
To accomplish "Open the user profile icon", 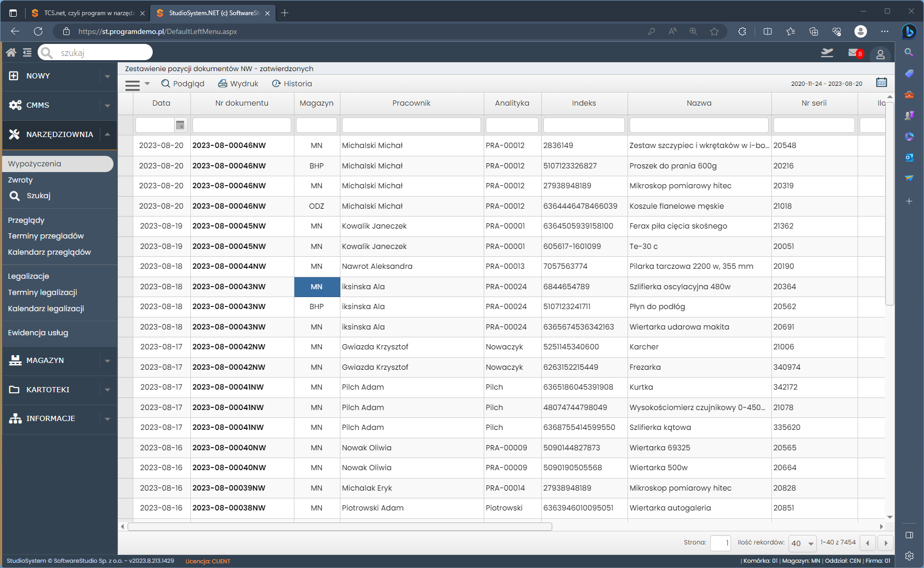I will (x=880, y=54).
